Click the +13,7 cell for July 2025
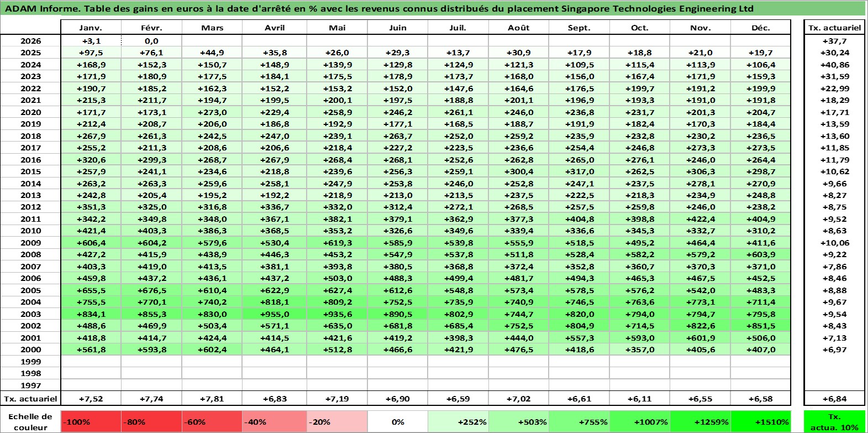This screenshot has width=868, height=433. 458,53
